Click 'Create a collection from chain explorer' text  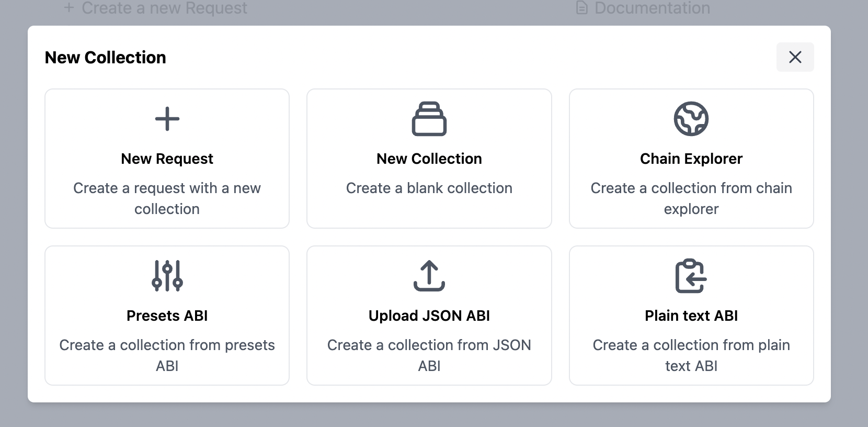[691, 198]
